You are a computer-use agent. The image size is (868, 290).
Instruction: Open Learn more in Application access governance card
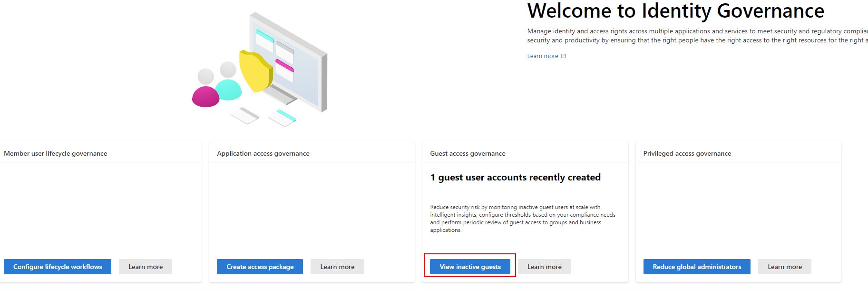click(x=337, y=267)
